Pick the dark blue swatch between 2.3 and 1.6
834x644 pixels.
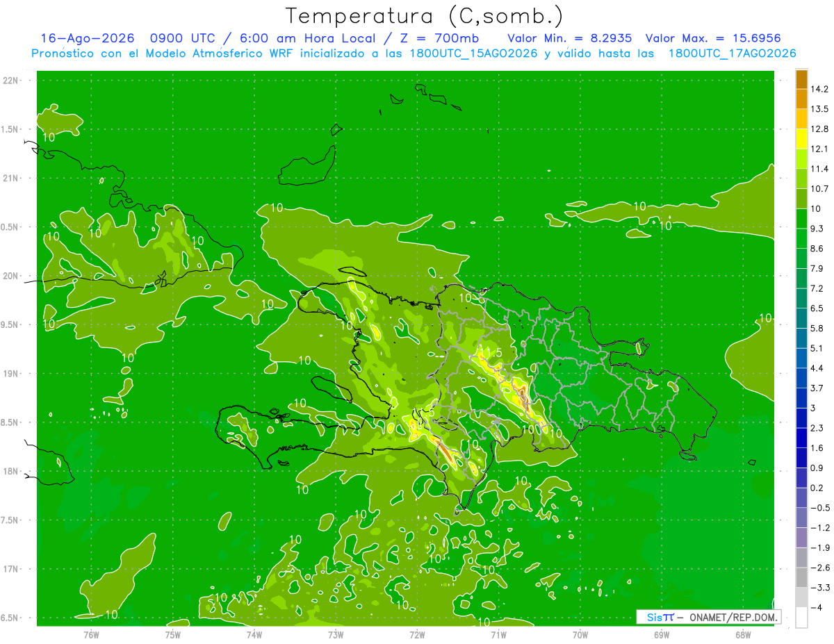801,438
